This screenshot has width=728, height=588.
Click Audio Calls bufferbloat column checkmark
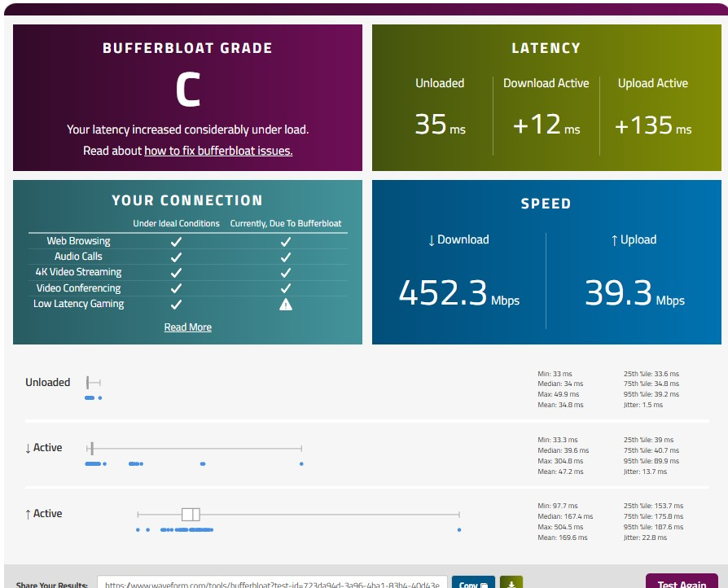click(286, 257)
